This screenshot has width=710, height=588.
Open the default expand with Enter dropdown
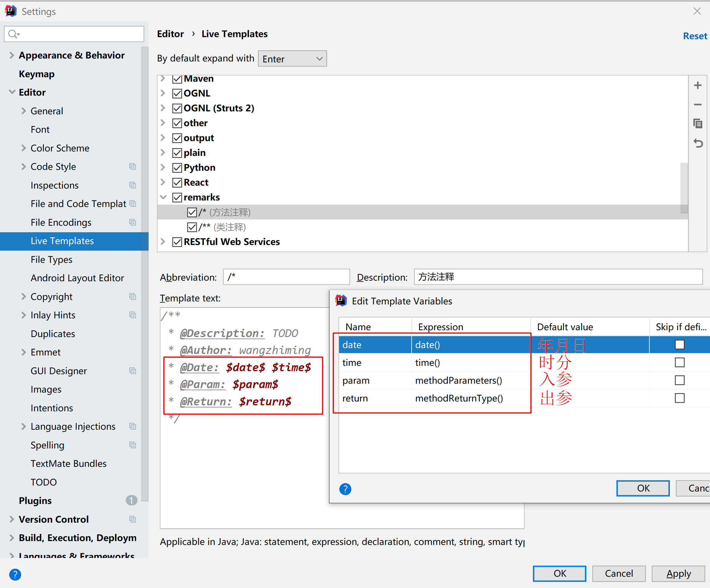click(292, 59)
